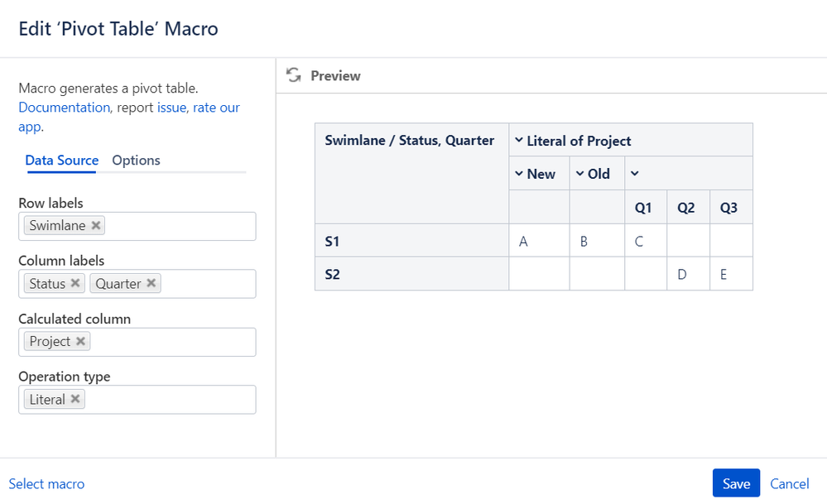The image size is (827, 504).
Task: Cancel editing the macro
Action: (790, 483)
